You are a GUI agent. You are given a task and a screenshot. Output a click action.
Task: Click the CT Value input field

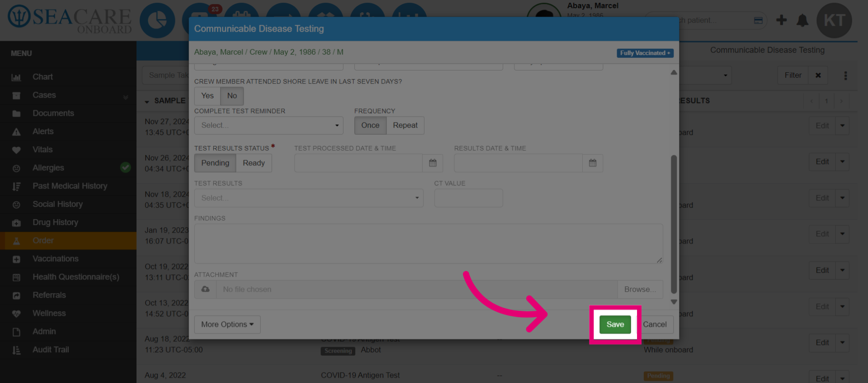tap(468, 198)
